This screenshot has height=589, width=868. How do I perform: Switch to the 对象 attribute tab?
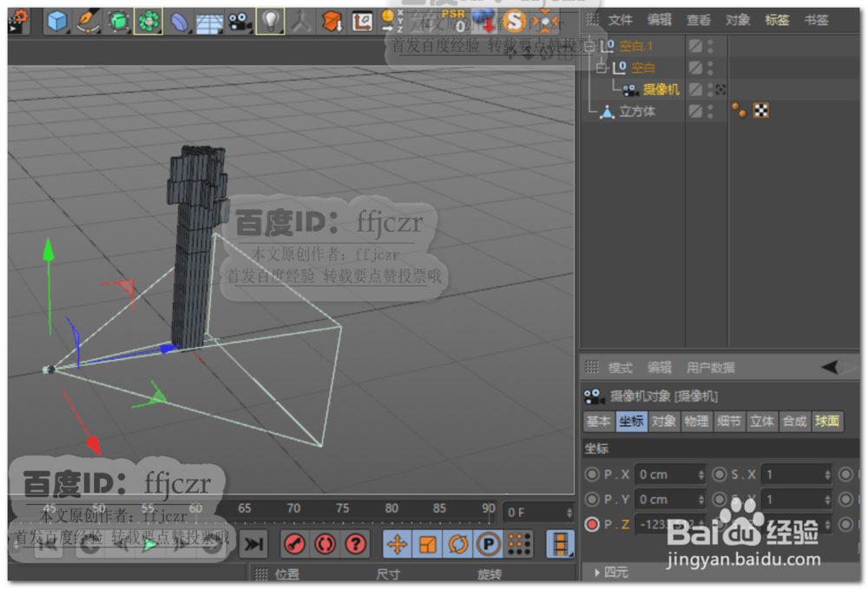pyautogui.click(x=664, y=422)
